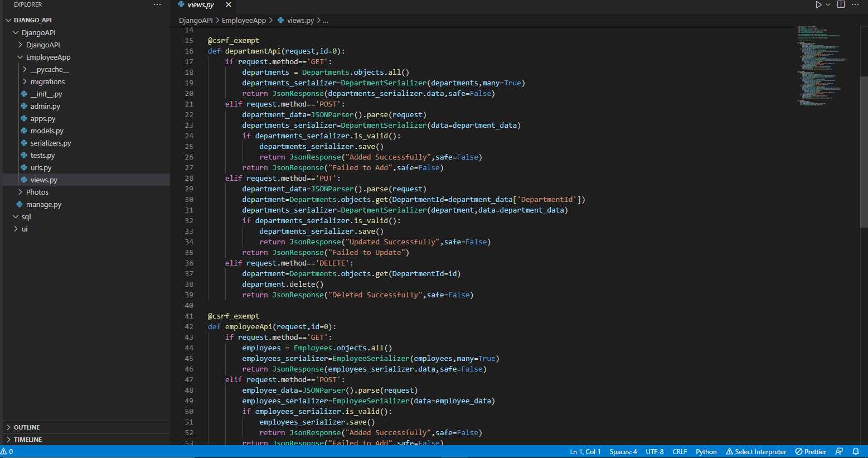Click 'employeeApi' function name in code
Viewport: 868px width, 458px height.
249,326
